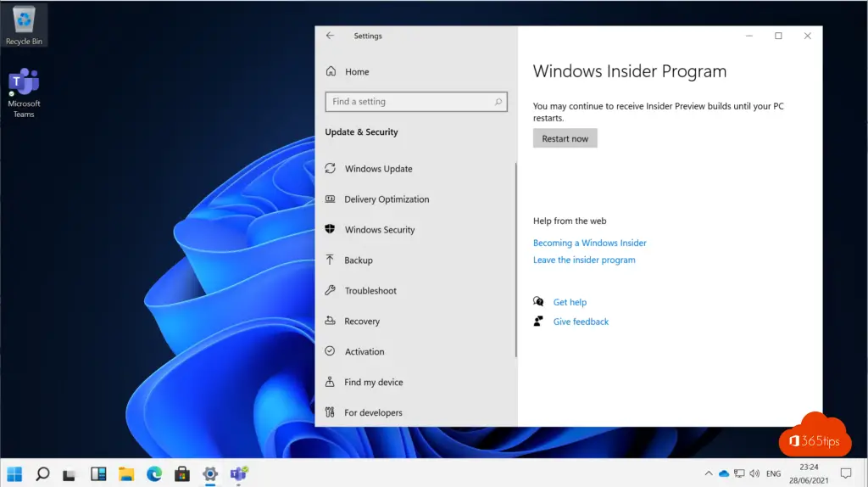Select the Microsoft Teams desktop shortcut
This screenshot has width=868, height=487.
(24, 92)
